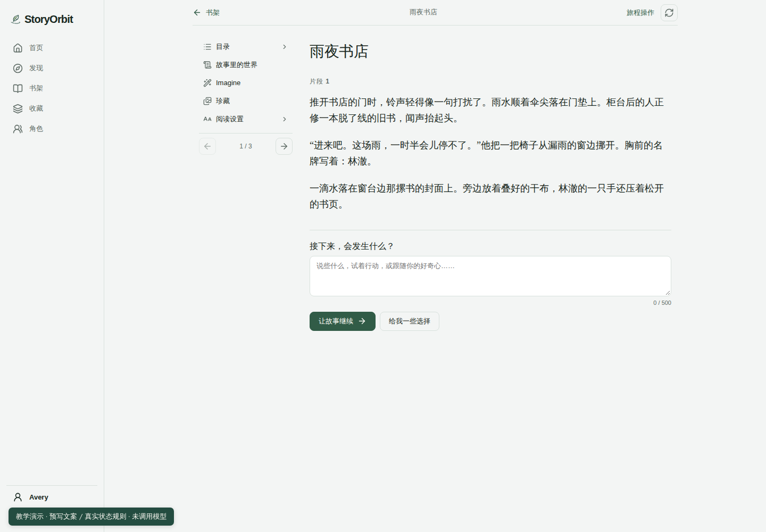Click the Avery profile name
766x532 pixels.
[39, 497]
